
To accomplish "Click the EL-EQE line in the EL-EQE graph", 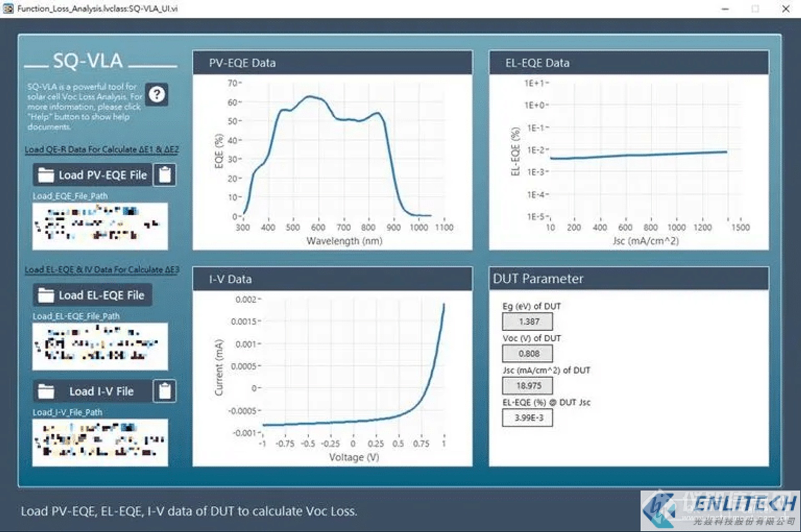I will pos(638,155).
